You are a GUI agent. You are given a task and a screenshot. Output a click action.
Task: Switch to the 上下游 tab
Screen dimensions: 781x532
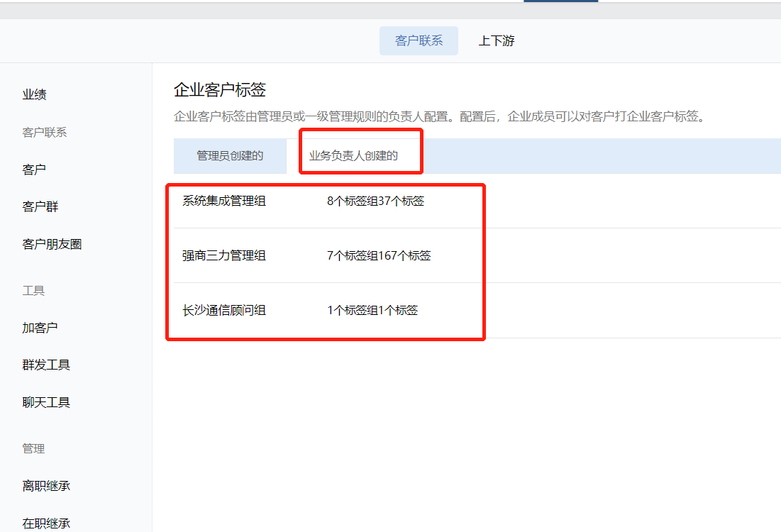pos(497,40)
